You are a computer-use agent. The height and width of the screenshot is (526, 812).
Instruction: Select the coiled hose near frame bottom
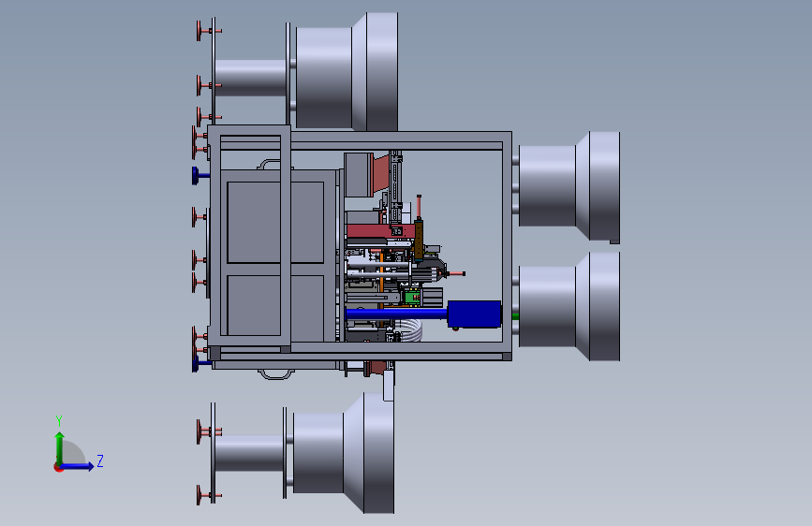coord(410,330)
